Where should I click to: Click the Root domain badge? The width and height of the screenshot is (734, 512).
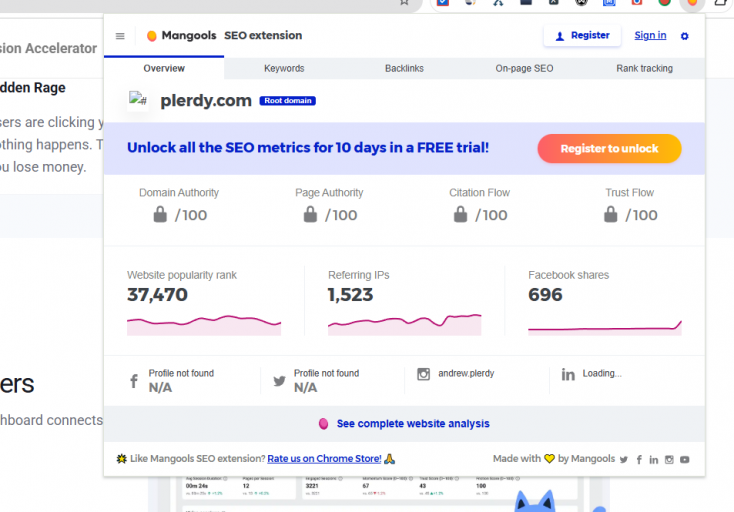287,101
